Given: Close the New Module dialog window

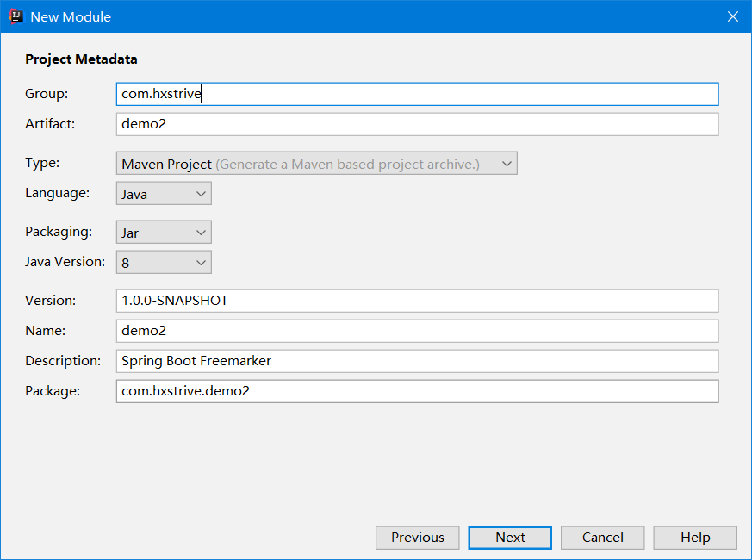Looking at the screenshot, I should [x=732, y=16].
